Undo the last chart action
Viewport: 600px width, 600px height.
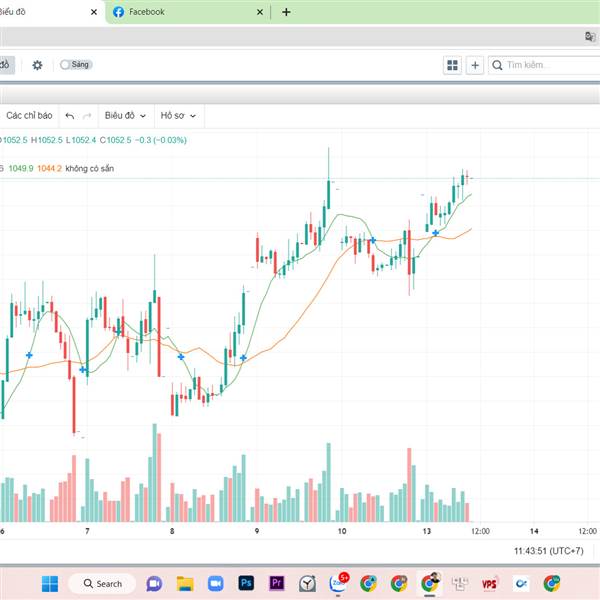coord(70,116)
